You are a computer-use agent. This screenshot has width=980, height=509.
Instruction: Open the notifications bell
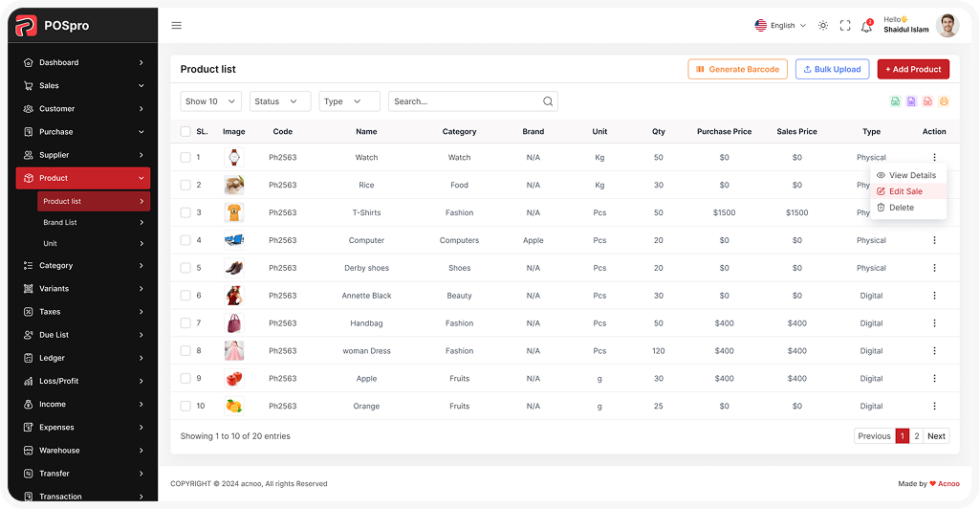point(866,26)
